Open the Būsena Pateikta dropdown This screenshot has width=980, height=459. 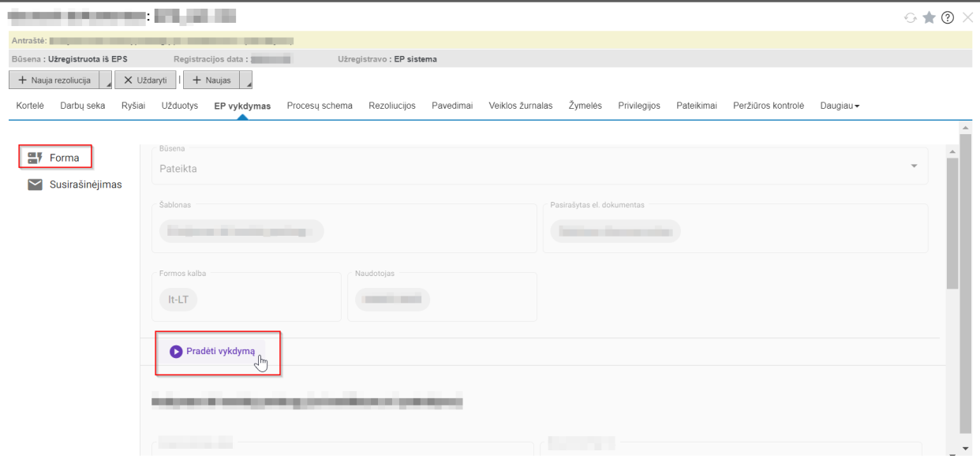click(914, 166)
